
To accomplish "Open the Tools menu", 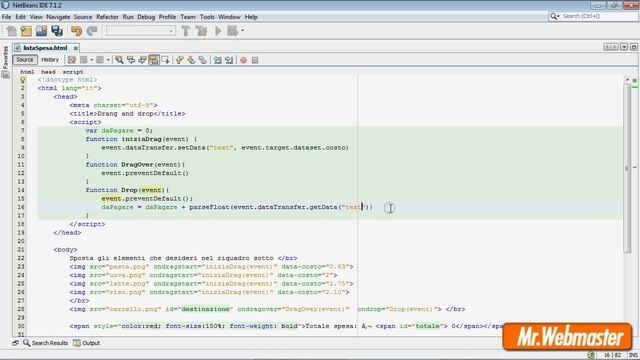I will pos(207,17).
